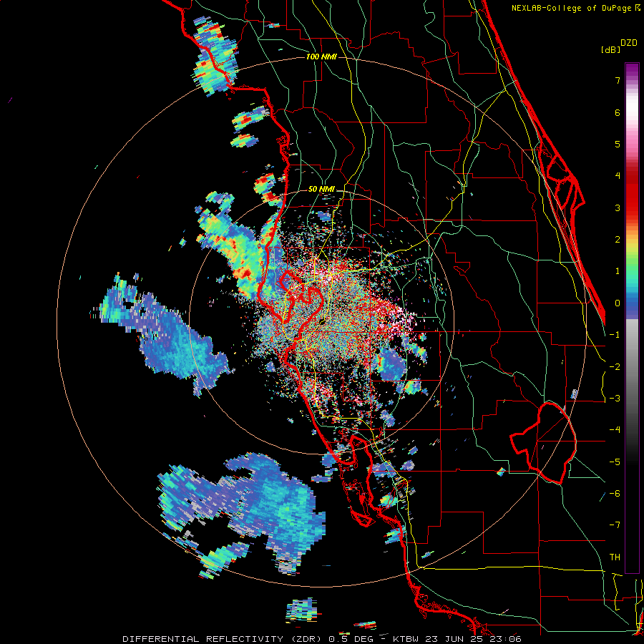Click the -7 dB scale value
This screenshot has height=644, width=644.
(x=615, y=525)
